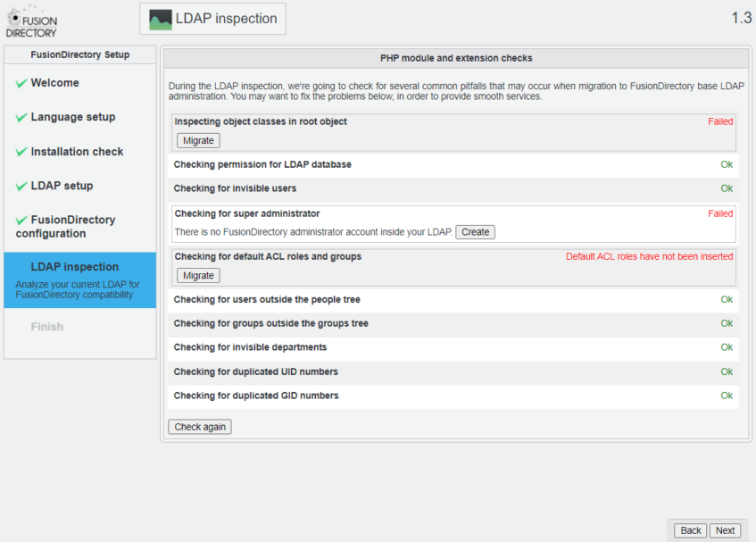Migrate default ACL roles and groups
The height and width of the screenshot is (542, 756).
tap(198, 275)
